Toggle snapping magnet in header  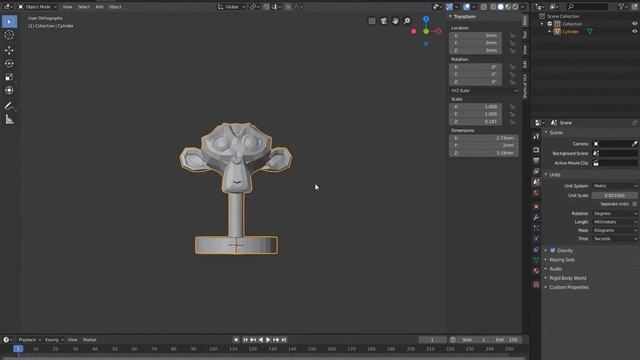pos(266,7)
